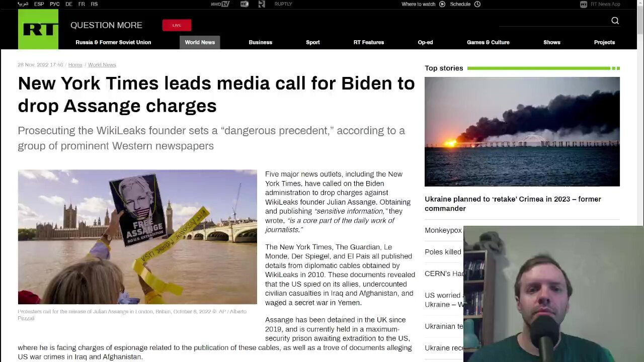Click the Home breadcrumb link
Viewport: 644px width, 362px height.
point(75,65)
